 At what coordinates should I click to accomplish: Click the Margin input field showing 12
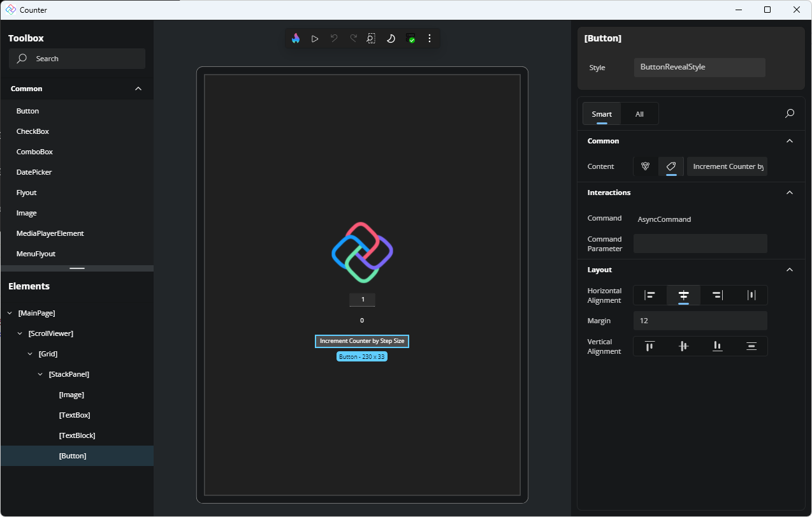(700, 321)
